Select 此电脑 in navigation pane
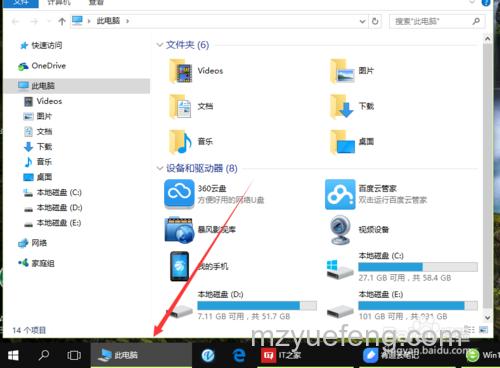500x368 pixels. click(x=76, y=86)
